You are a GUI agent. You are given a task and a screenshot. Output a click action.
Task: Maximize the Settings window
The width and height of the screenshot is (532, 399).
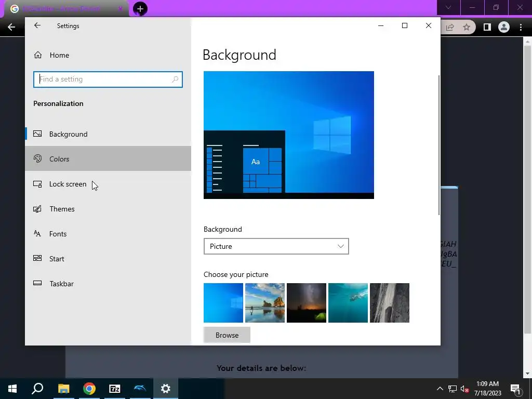(x=404, y=25)
